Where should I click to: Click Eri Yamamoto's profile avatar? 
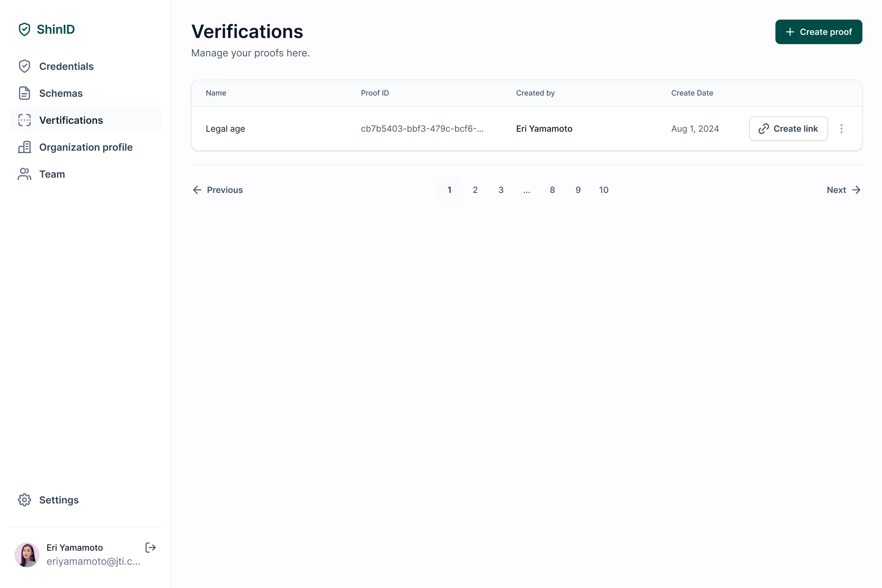(27, 555)
